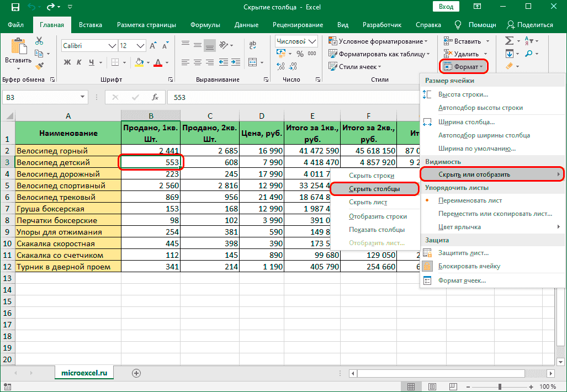Enable Wrap Text alignment
This screenshot has width=567, height=392.
point(251,44)
